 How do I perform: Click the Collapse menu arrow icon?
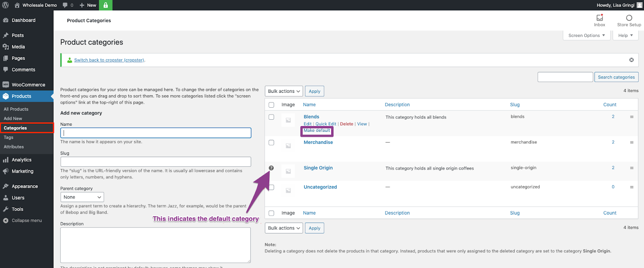[6, 221]
